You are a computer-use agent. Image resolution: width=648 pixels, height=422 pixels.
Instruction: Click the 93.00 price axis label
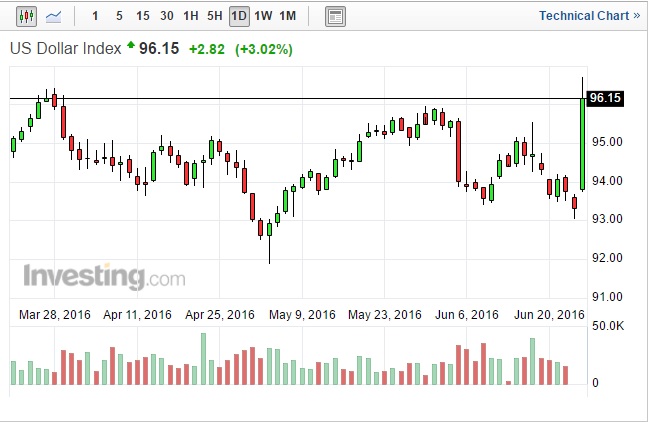607,219
